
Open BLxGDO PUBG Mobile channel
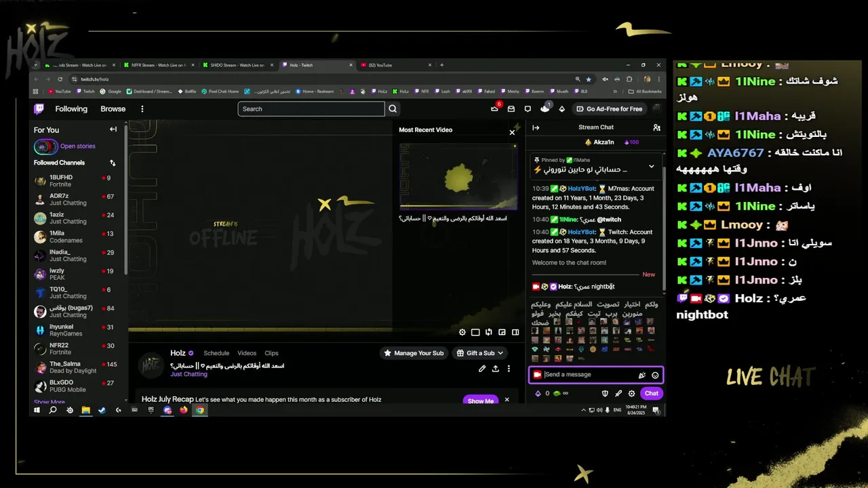(x=76, y=386)
